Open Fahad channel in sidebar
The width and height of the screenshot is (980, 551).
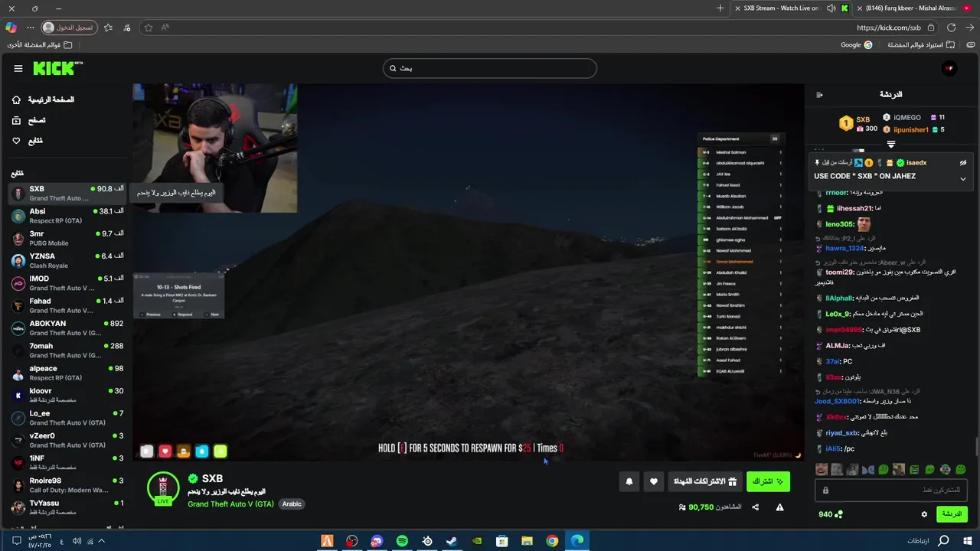pos(67,305)
